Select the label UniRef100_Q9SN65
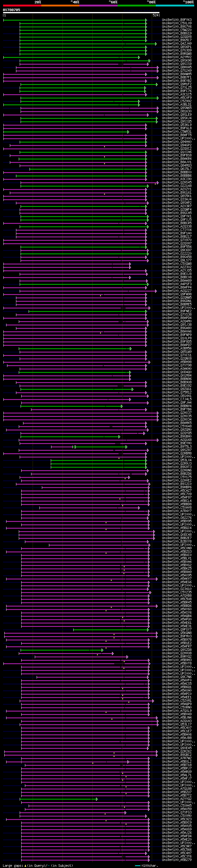 coord(177,108)
